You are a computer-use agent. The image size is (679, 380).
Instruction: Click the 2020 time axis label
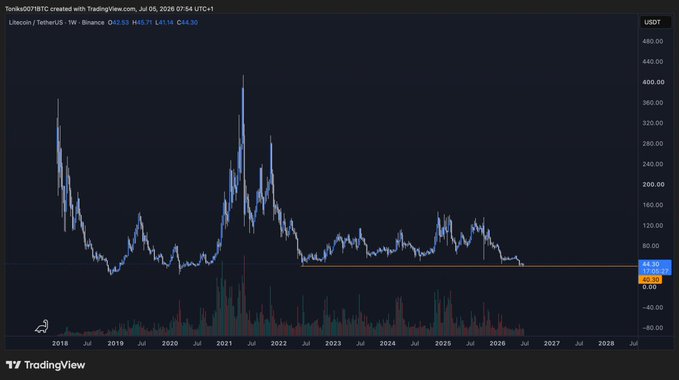click(x=170, y=343)
